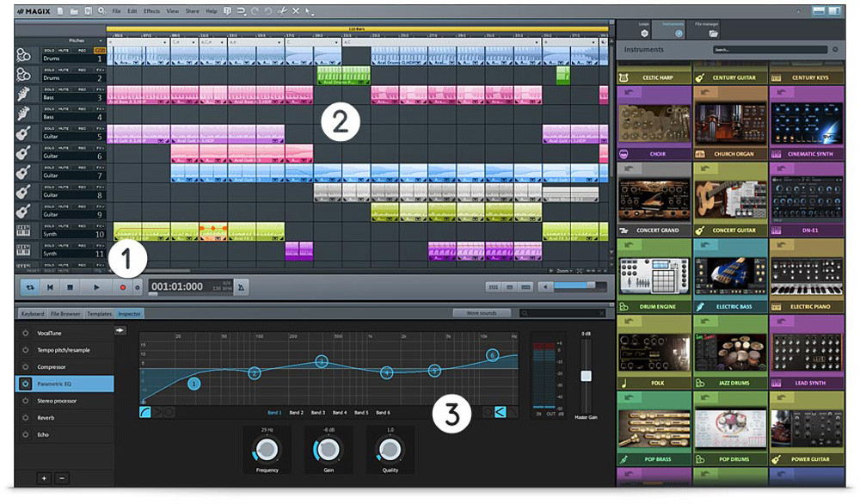
Task: Select the high-shelf filter shape icon
Action: coord(501,412)
